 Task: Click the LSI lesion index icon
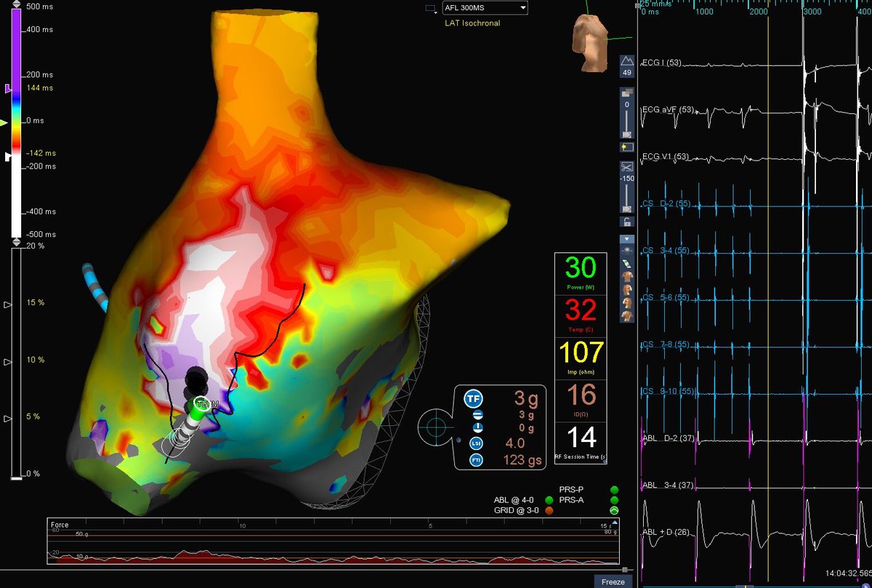click(477, 443)
